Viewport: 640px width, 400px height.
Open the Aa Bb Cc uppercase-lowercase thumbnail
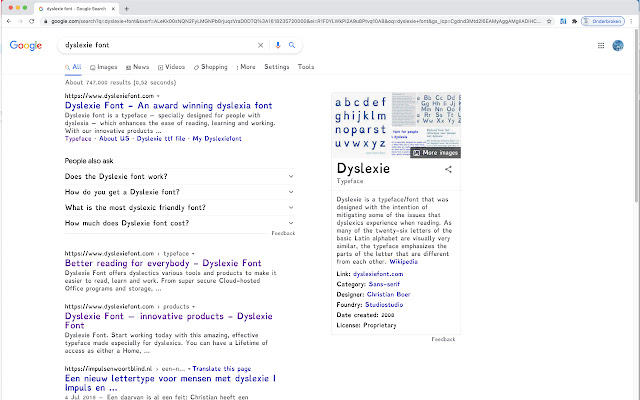pos(438,109)
